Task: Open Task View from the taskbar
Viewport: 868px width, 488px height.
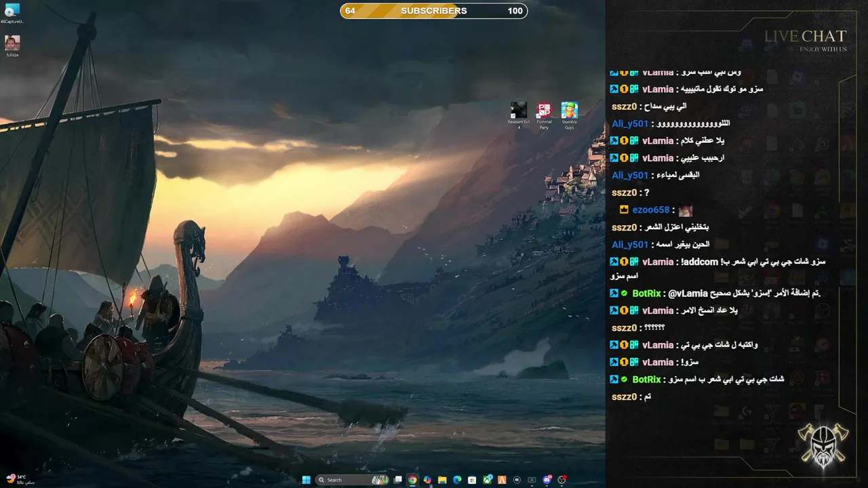Action: coord(397,480)
